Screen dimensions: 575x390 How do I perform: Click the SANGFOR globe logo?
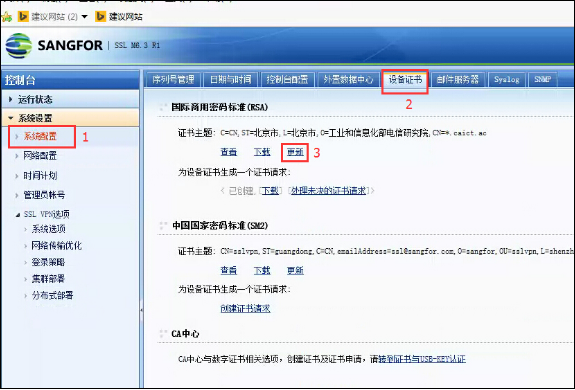coord(18,45)
